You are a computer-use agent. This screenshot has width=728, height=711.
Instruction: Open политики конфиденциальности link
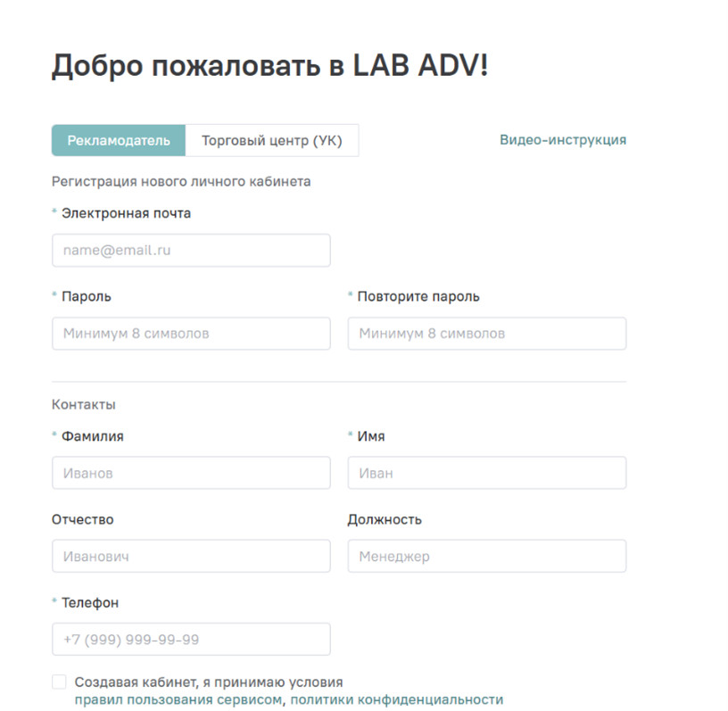click(397, 699)
